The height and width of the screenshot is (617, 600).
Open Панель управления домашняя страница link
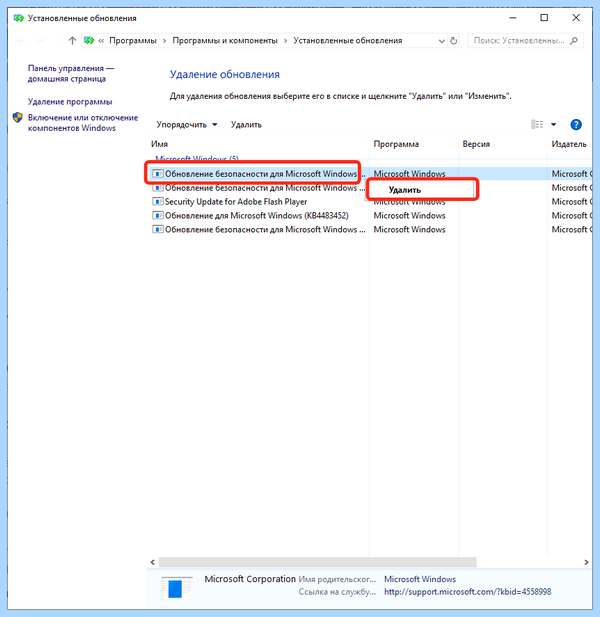[71, 74]
